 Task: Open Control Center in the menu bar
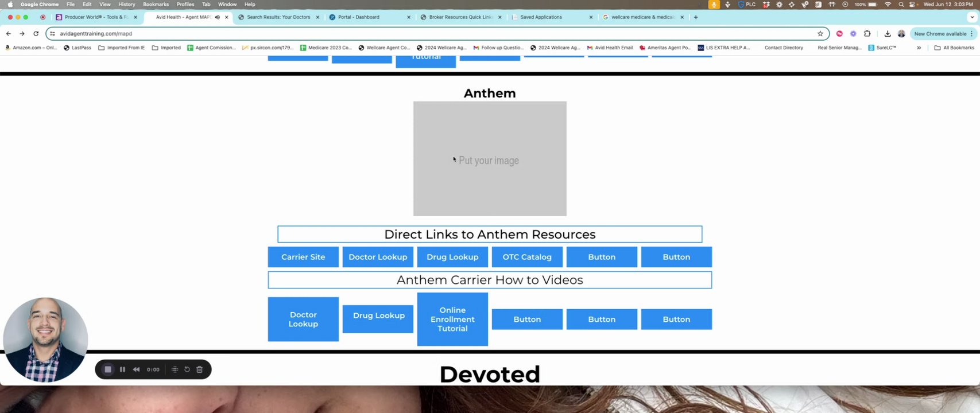[912, 4]
